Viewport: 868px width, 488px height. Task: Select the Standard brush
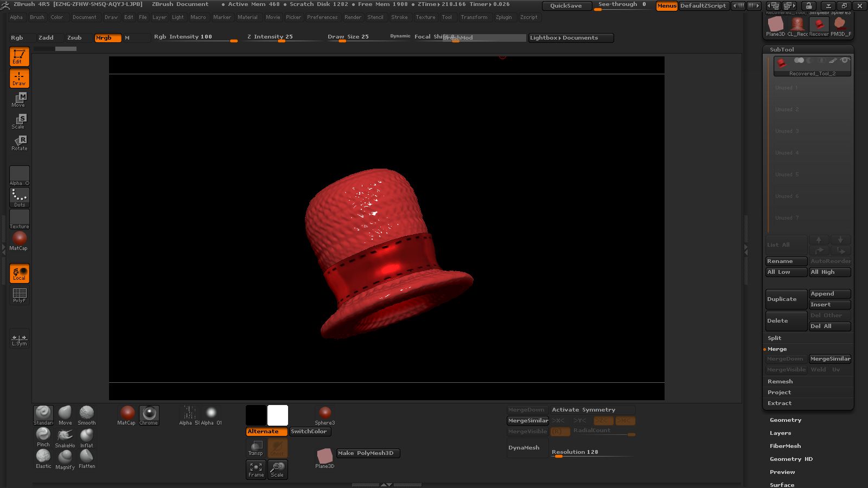pos(43,413)
